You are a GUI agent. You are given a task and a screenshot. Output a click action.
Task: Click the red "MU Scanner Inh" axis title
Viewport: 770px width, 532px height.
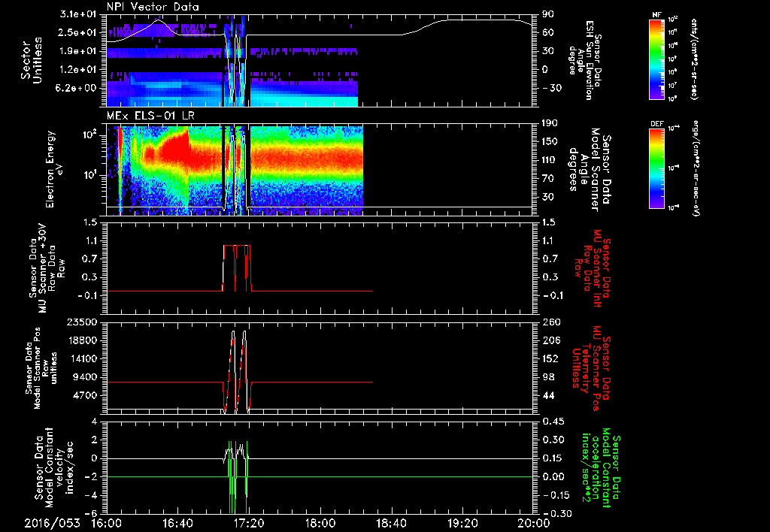[x=592, y=269]
